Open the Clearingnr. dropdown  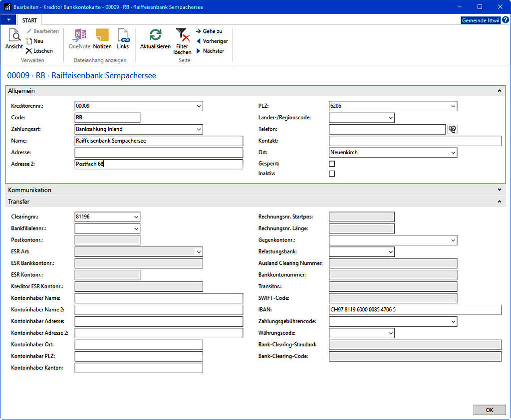tap(136, 217)
